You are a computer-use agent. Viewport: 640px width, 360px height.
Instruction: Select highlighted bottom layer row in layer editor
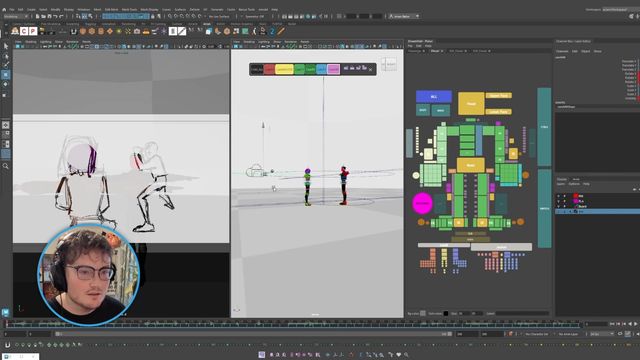pos(597,211)
